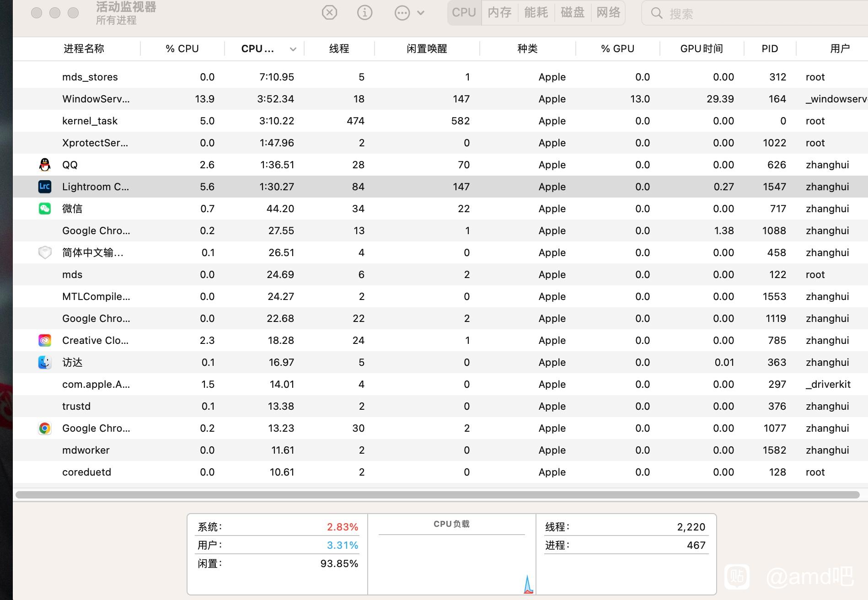Sort by % GPU column header
Screen dimensions: 868x600
click(617, 48)
